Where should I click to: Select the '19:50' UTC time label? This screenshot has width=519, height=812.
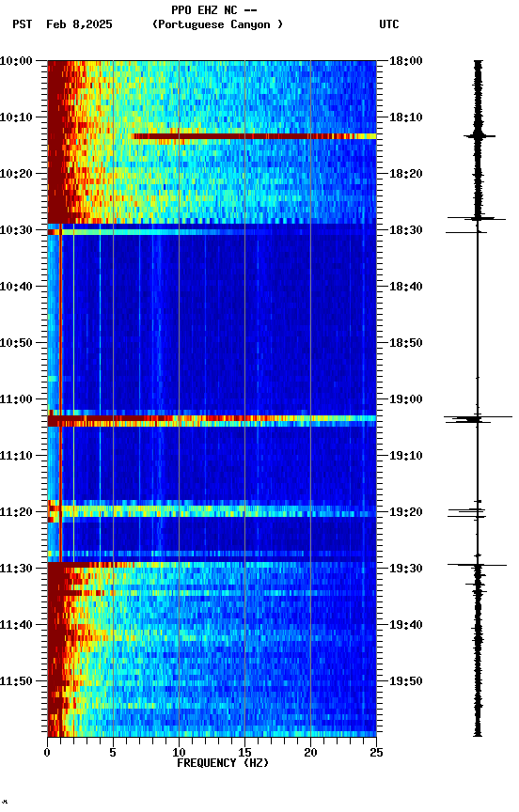(x=406, y=682)
